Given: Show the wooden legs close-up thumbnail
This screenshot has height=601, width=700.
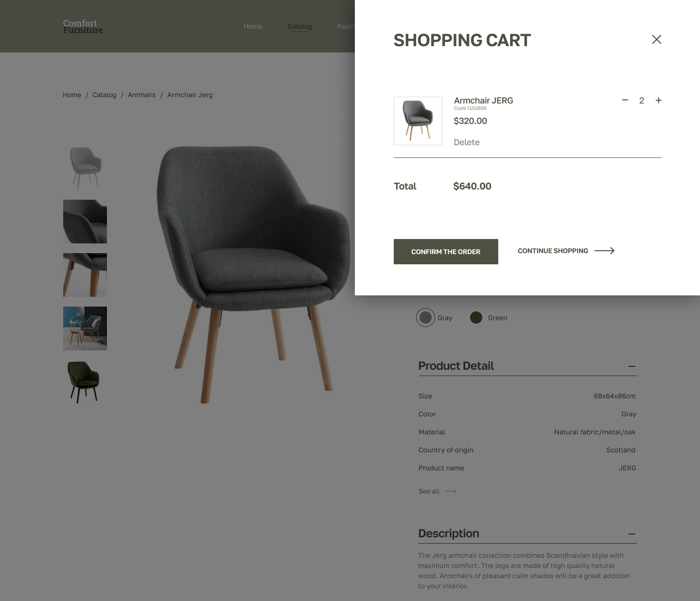Looking at the screenshot, I should click(x=85, y=275).
